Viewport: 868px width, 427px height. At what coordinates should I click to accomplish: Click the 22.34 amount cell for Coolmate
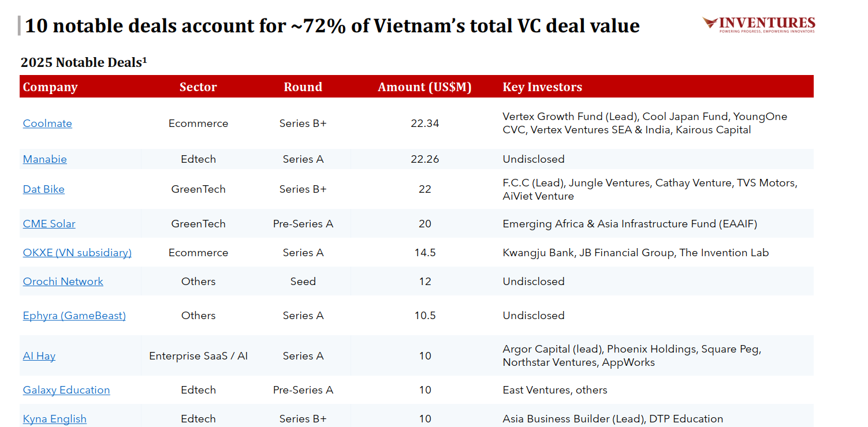(424, 123)
